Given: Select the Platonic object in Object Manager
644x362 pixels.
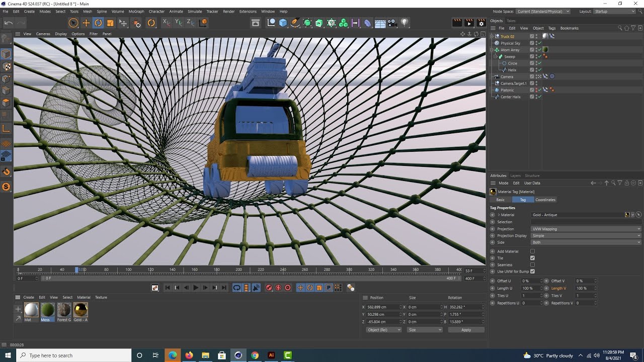Looking at the screenshot, I should [x=507, y=90].
